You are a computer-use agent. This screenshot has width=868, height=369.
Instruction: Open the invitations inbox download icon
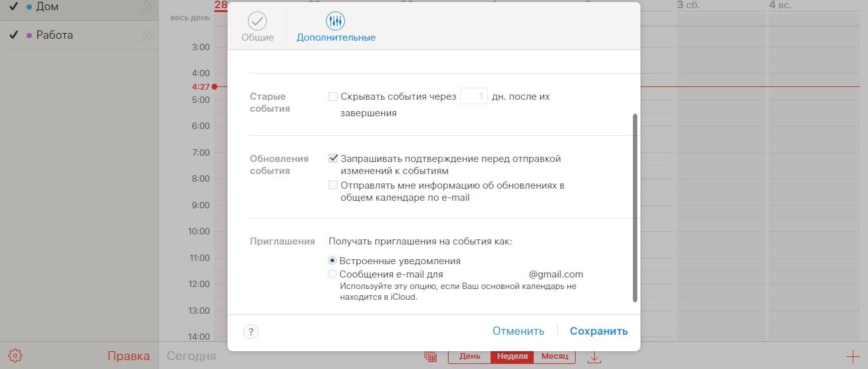coord(594,357)
